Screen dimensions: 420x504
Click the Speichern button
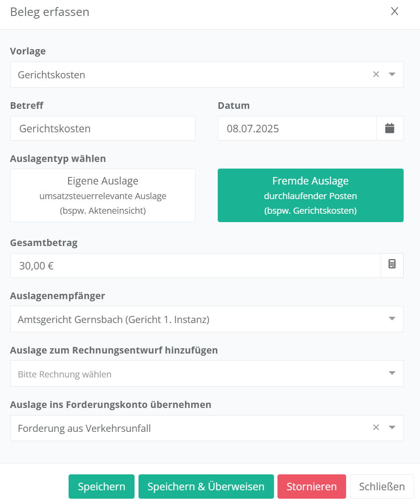tap(101, 487)
